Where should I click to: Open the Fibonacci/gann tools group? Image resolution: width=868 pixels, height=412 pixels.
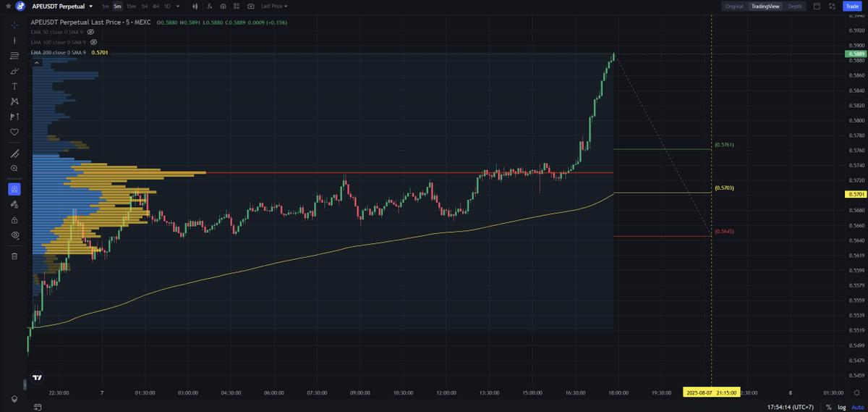tap(14, 56)
